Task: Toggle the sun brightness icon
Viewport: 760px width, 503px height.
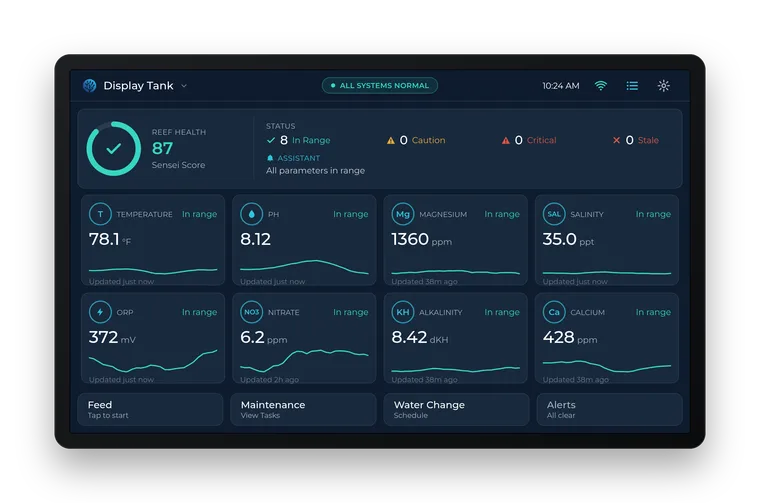Action: click(x=664, y=86)
